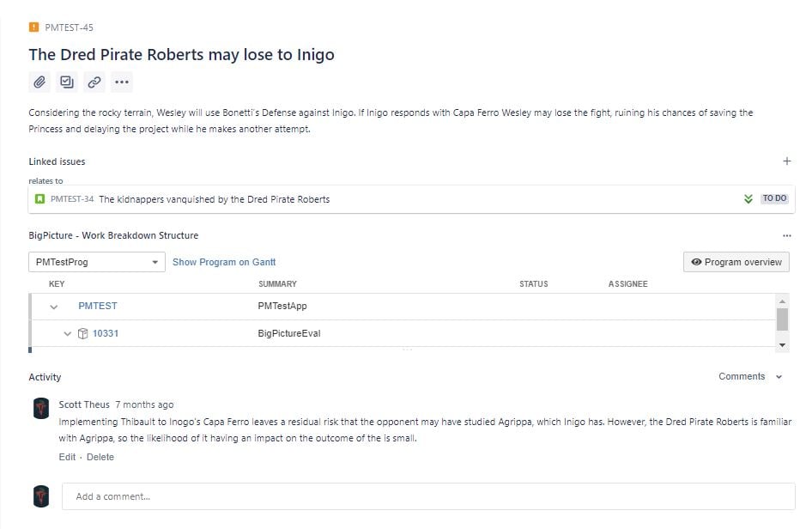Add a linked issue with the plus icon
Viewport: 812px width, 529px height.
pos(786,161)
